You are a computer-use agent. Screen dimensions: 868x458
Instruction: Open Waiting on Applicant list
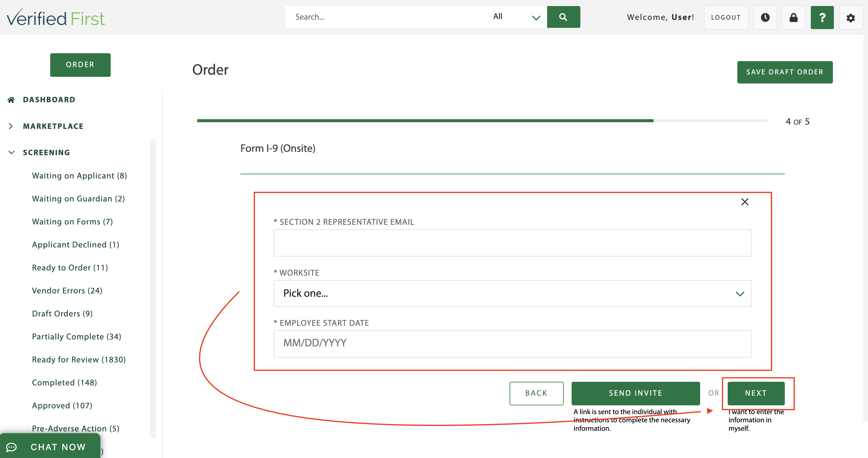79,176
